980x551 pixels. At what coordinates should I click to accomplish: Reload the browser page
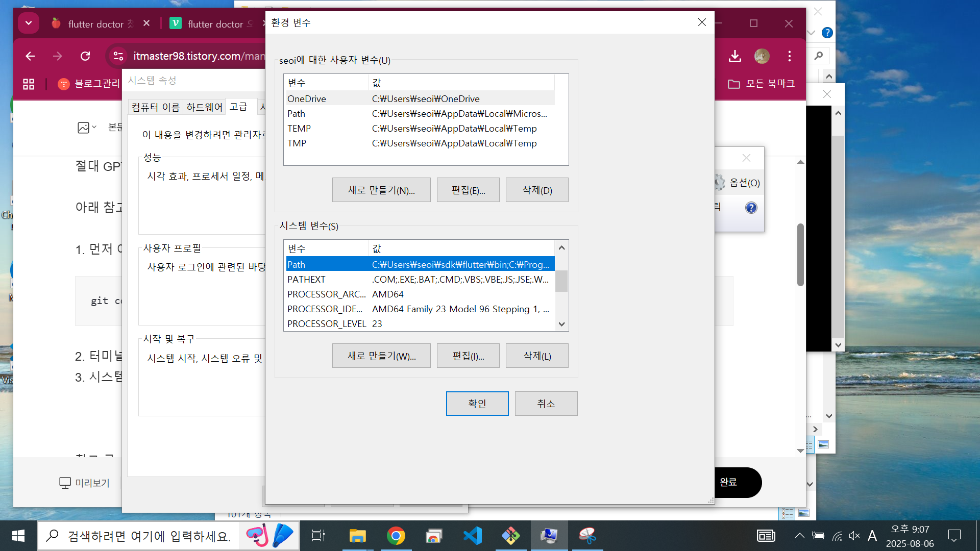85,56
